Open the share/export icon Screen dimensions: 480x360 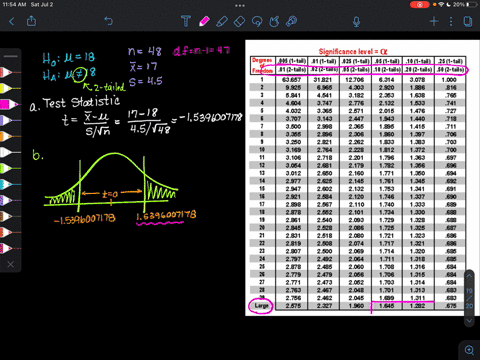click(x=31, y=21)
